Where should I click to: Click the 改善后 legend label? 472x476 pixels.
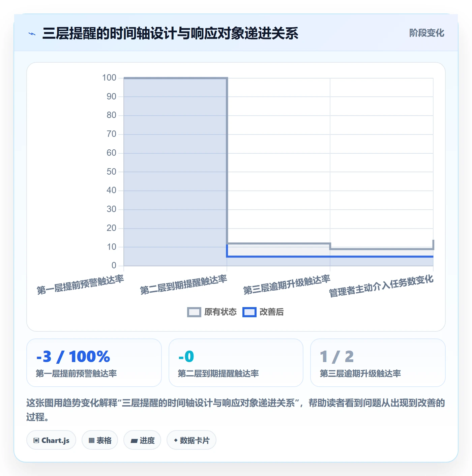[x=271, y=312]
